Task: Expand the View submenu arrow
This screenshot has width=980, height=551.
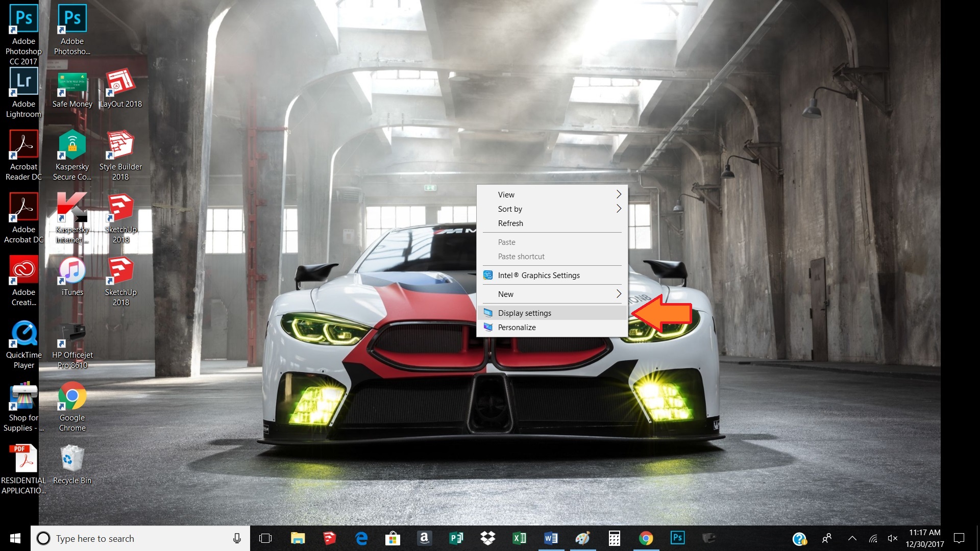Action: [x=618, y=194]
